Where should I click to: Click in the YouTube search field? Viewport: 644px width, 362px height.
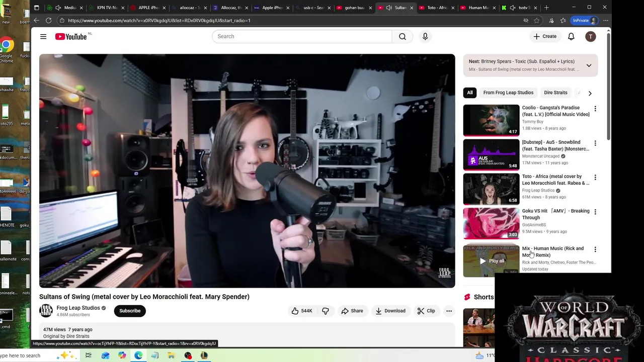tap(302, 36)
